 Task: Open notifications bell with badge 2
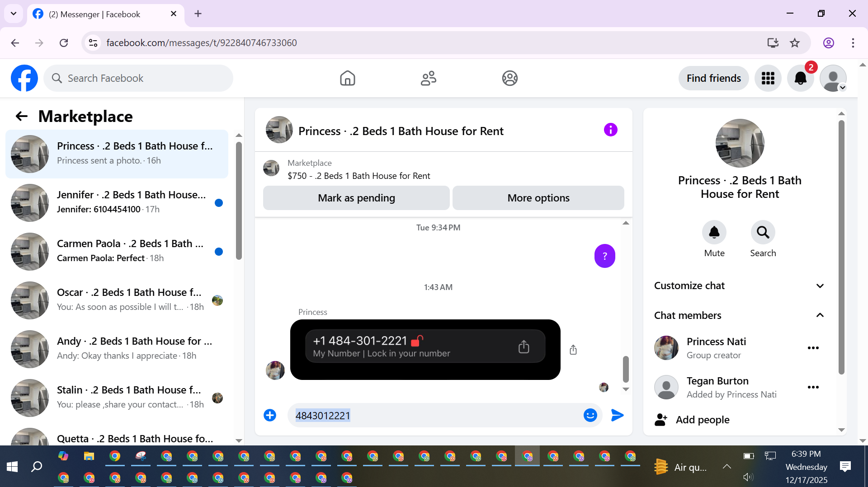click(x=800, y=78)
